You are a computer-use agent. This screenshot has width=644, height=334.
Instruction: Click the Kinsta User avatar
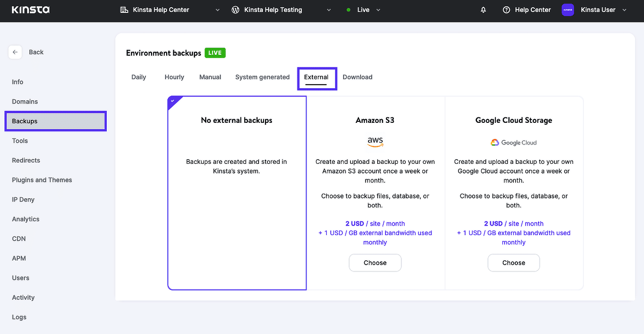(x=568, y=10)
